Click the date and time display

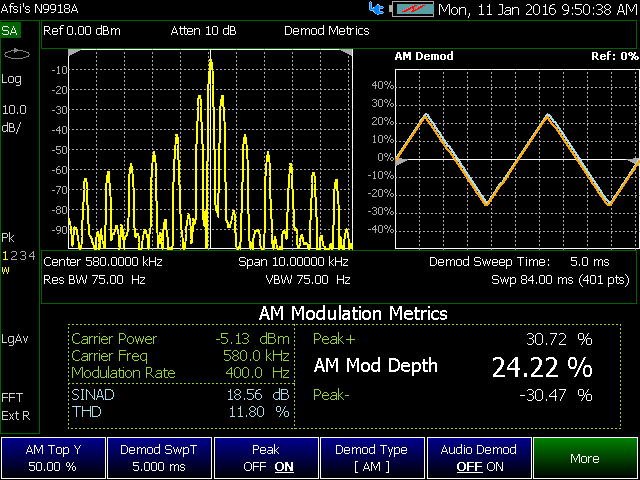point(538,9)
